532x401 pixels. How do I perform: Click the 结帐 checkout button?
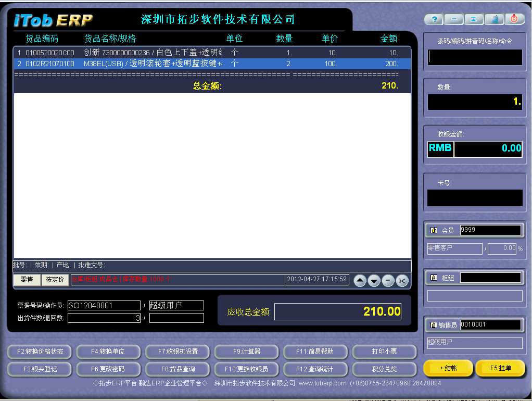click(448, 368)
